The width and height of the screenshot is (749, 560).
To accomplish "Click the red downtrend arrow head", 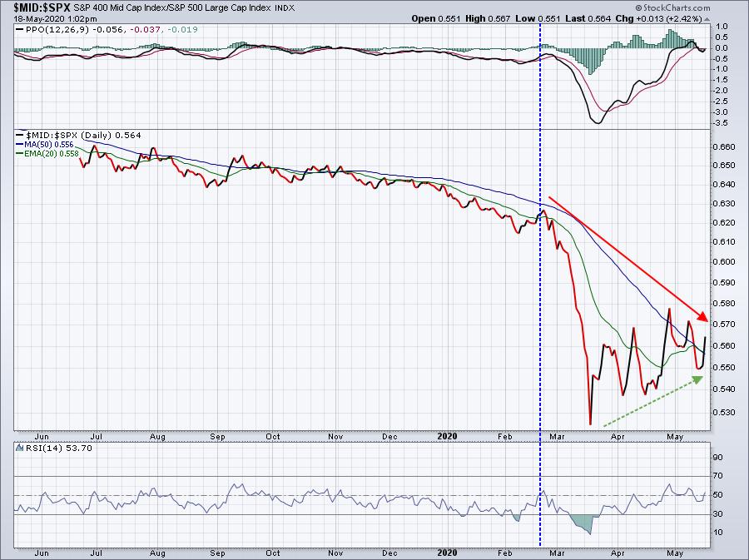I will pos(705,319).
